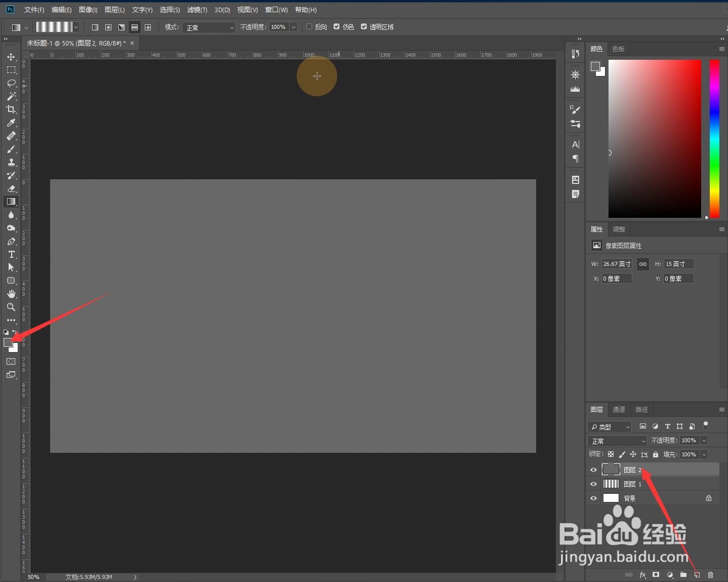
Task: Toggle lock transparent pixels
Action: [x=611, y=454]
